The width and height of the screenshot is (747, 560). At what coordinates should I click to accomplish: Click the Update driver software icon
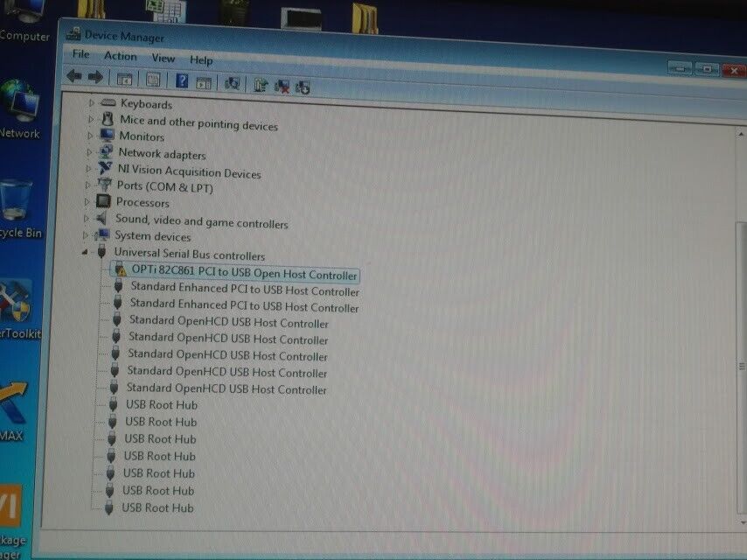(x=261, y=85)
